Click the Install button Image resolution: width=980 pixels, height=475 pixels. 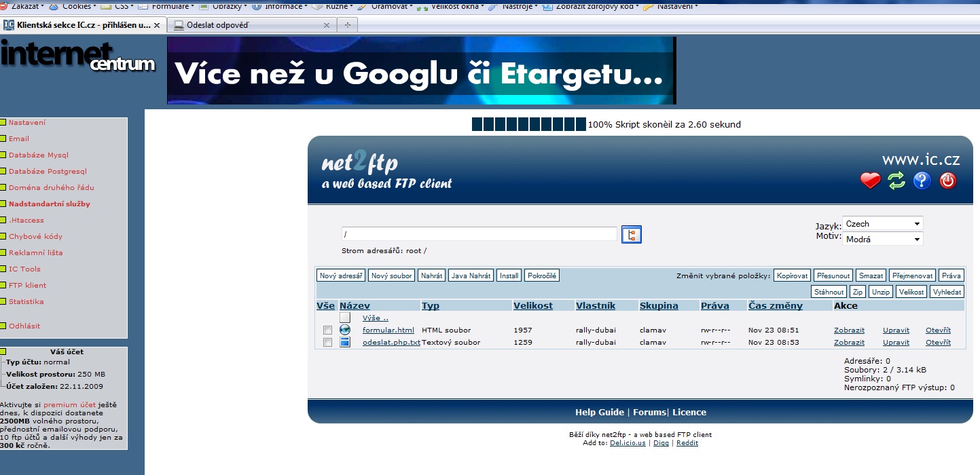[509, 275]
